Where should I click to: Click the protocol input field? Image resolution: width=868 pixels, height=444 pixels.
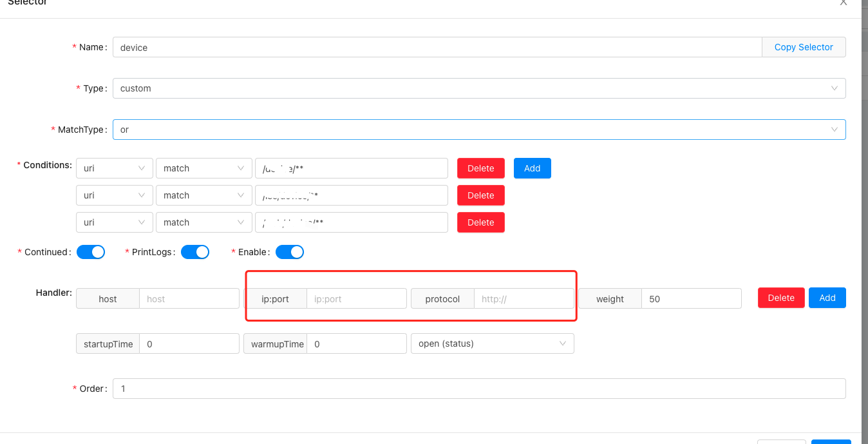pyautogui.click(x=524, y=298)
